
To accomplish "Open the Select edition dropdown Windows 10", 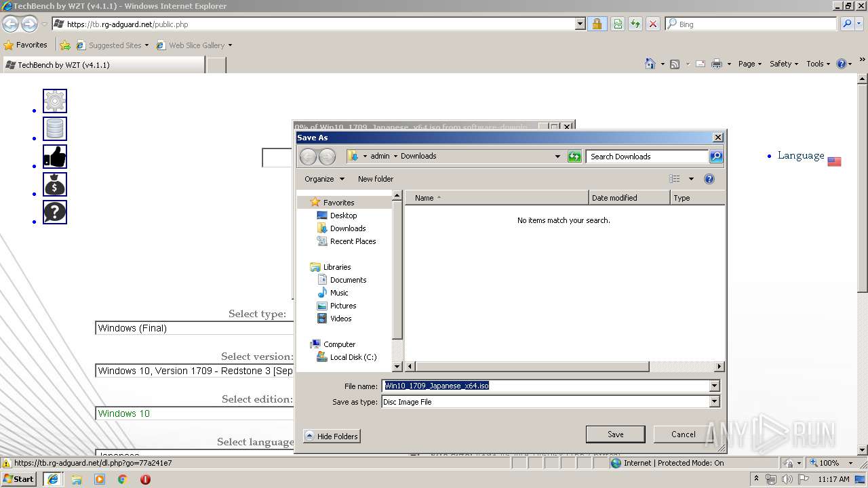I will coord(195,413).
